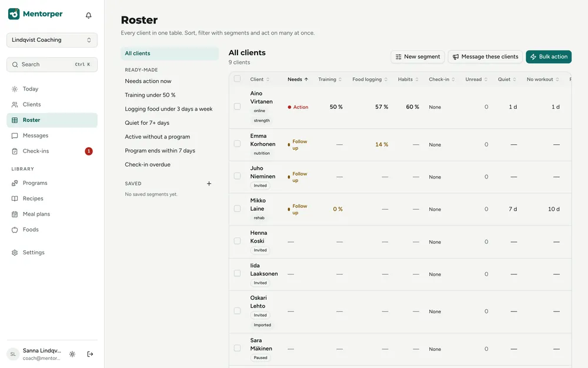
Task: Open Logging food under 3 days segment
Action: pyautogui.click(x=169, y=109)
